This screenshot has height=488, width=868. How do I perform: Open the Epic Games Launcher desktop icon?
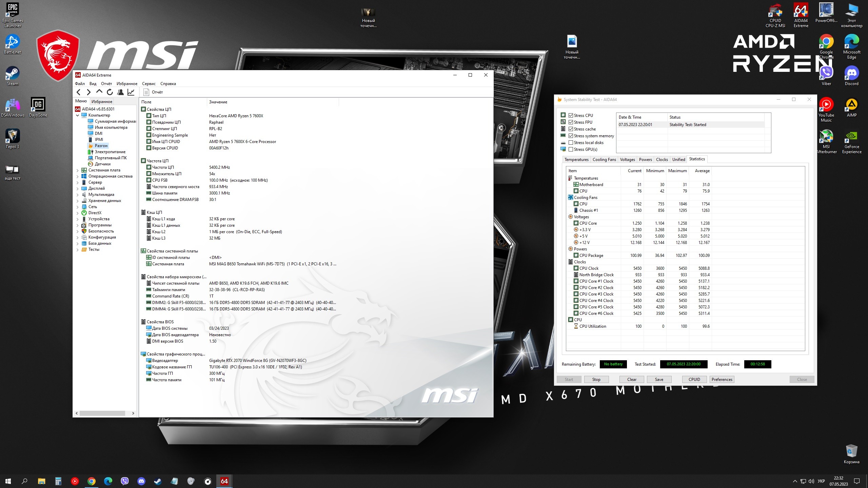coord(13,15)
